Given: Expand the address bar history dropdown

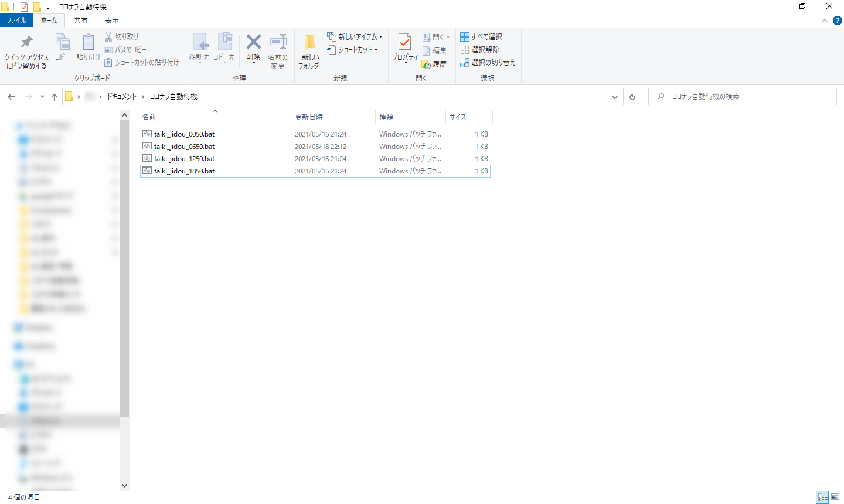Looking at the screenshot, I should point(615,97).
